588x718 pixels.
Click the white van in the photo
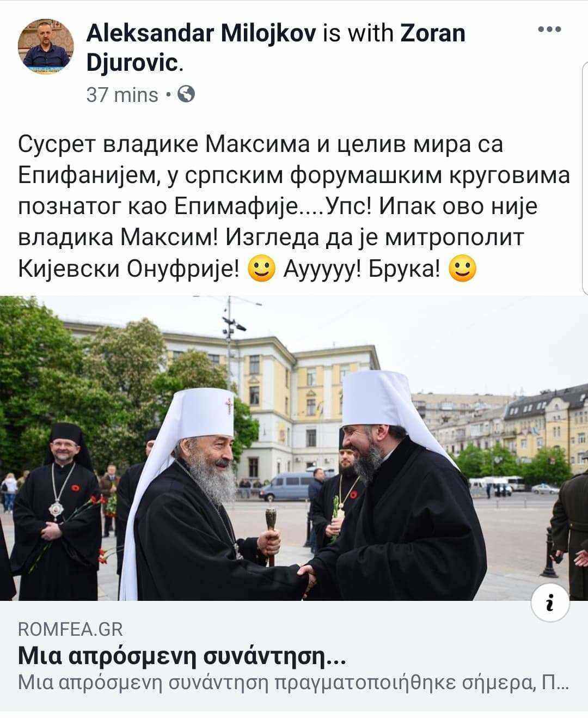286,486
